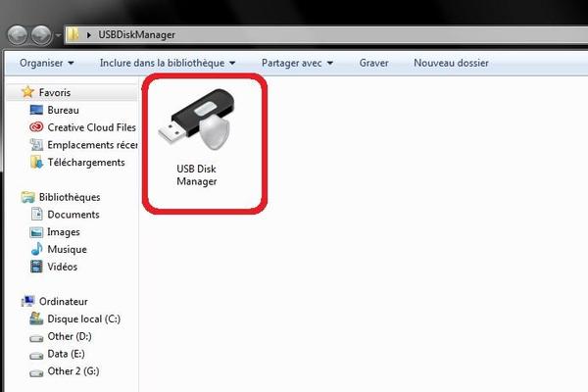The width and height of the screenshot is (588, 392).
Task: Select Creative Cloud Files in Favoris
Action: (x=90, y=127)
